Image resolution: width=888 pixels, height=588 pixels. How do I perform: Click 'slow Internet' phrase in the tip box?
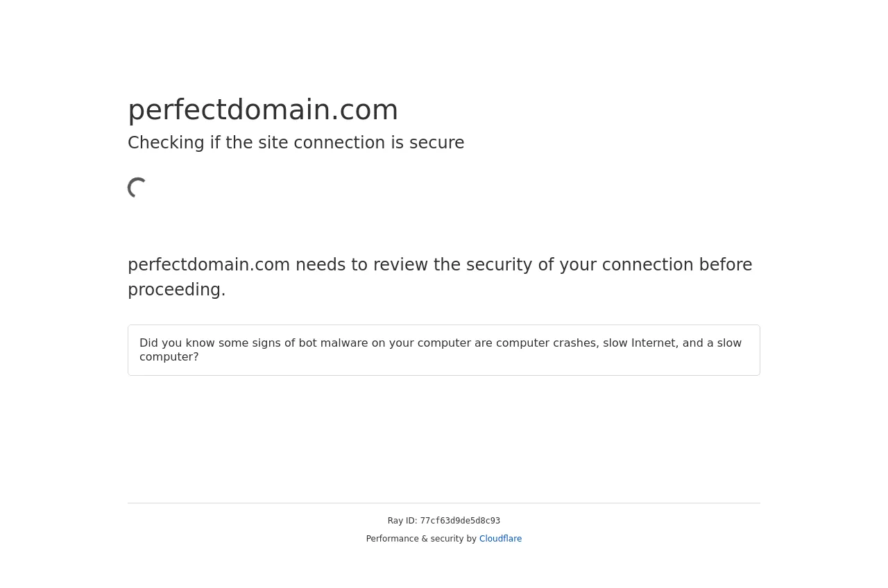click(639, 343)
